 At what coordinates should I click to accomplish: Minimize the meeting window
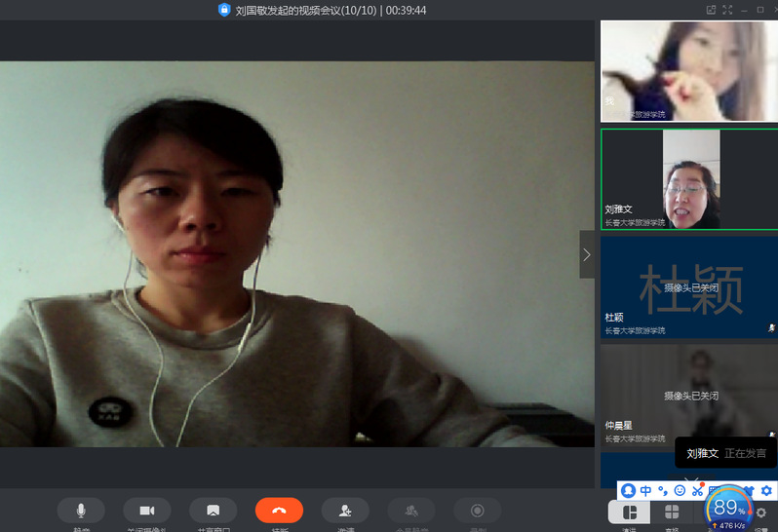(x=744, y=10)
